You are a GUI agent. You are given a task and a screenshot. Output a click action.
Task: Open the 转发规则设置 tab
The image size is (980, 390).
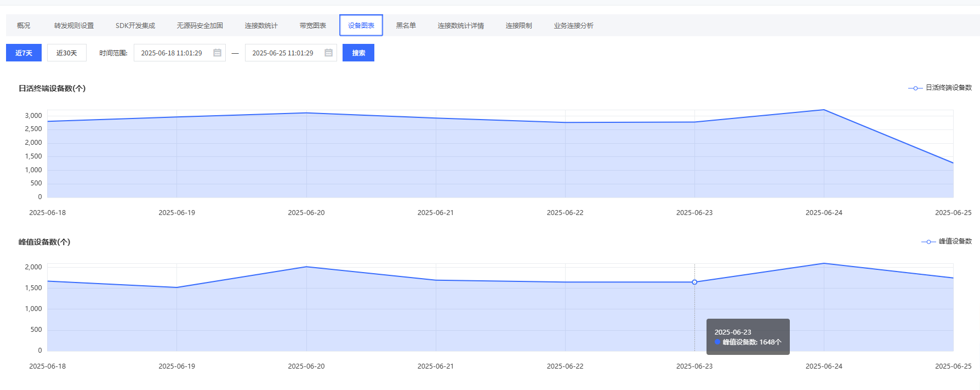(x=74, y=26)
